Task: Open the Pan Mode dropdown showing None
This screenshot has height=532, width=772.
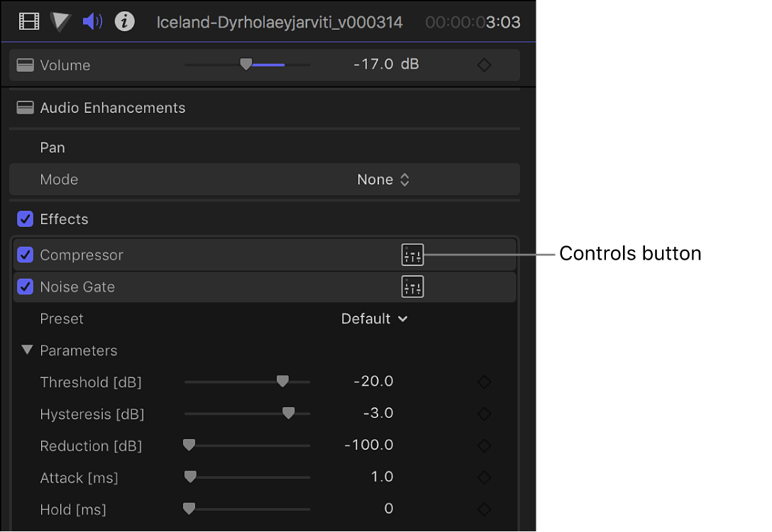Action: (x=383, y=179)
